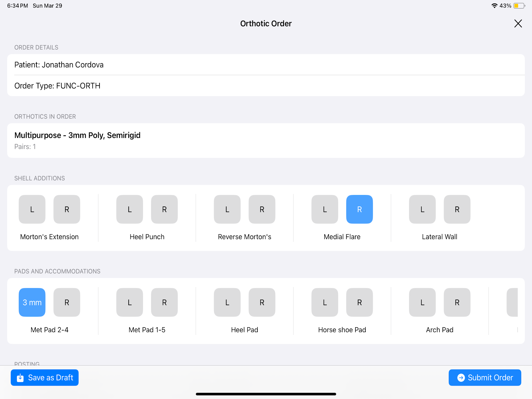Tap the Patient: Jonathan Cordova row
The width and height of the screenshot is (532, 399).
tap(266, 65)
